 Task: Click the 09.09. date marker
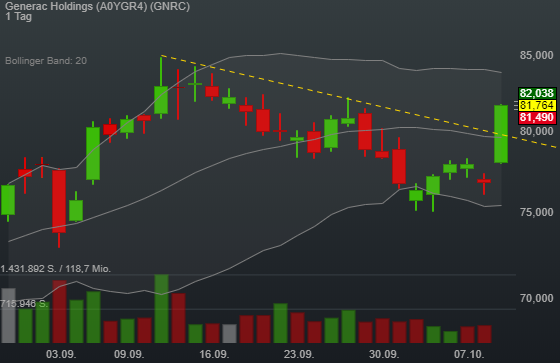point(129,354)
